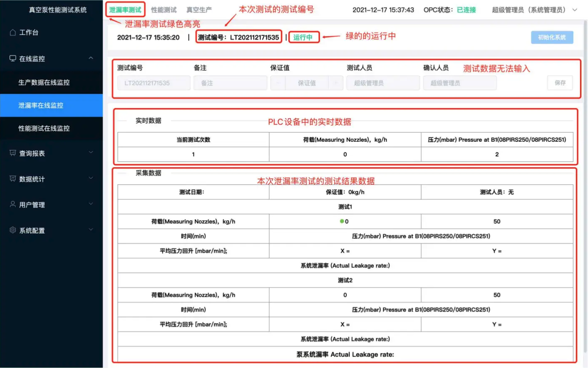Click the 备注 input field
The height and width of the screenshot is (368, 588).
click(x=230, y=83)
